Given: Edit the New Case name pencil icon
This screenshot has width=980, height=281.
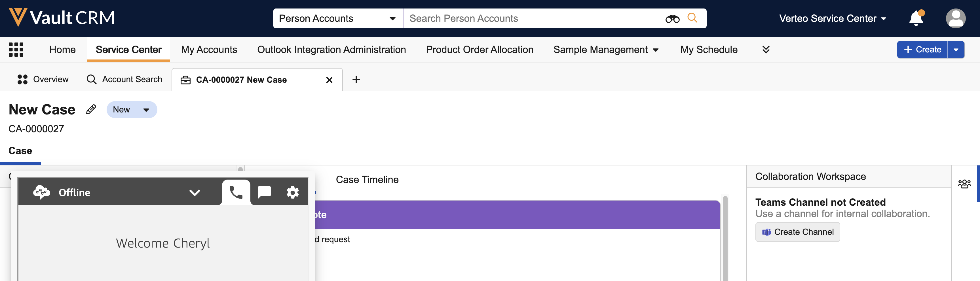Looking at the screenshot, I should tap(91, 110).
